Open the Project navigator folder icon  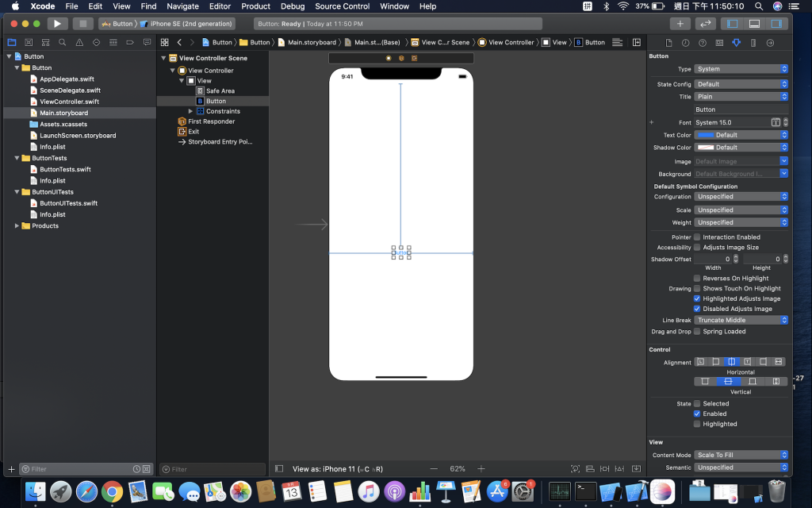[12, 43]
